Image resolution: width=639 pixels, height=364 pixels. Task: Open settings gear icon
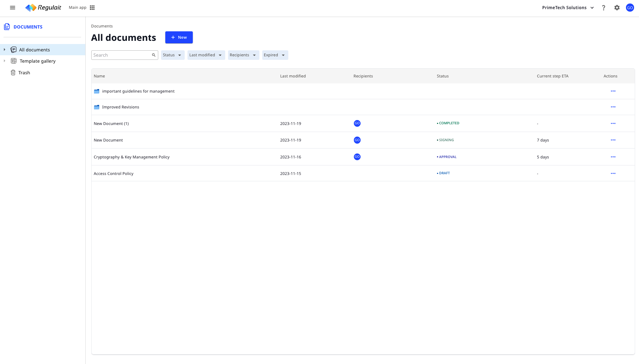point(617,8)
